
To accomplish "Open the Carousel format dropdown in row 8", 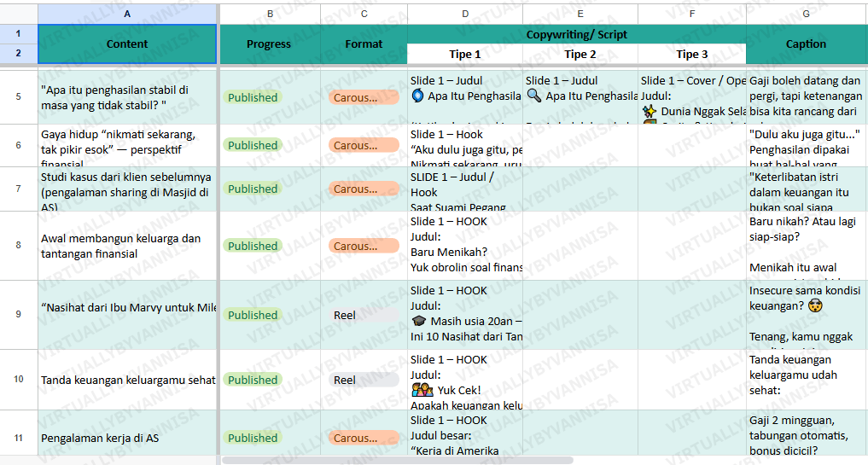I will [x=364, y=246].
